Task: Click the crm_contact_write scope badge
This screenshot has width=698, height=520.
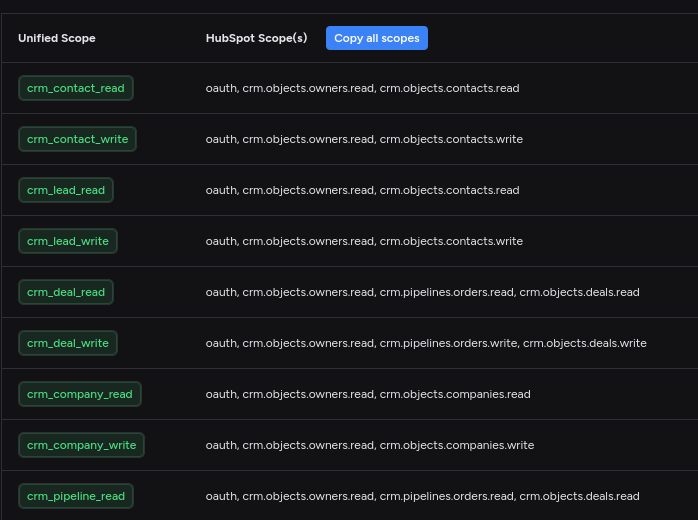Action: pos(77,139)
